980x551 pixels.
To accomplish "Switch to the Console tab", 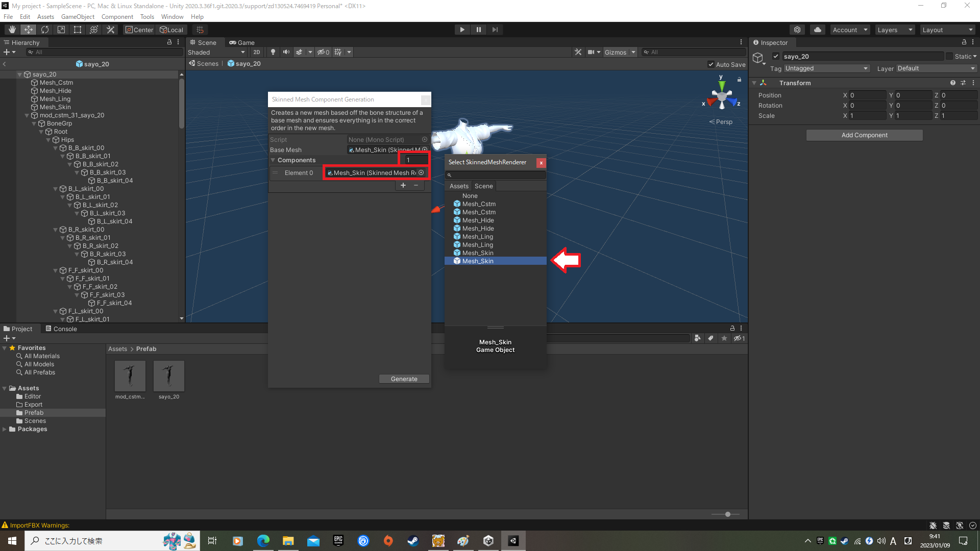I will pos(61,329).
